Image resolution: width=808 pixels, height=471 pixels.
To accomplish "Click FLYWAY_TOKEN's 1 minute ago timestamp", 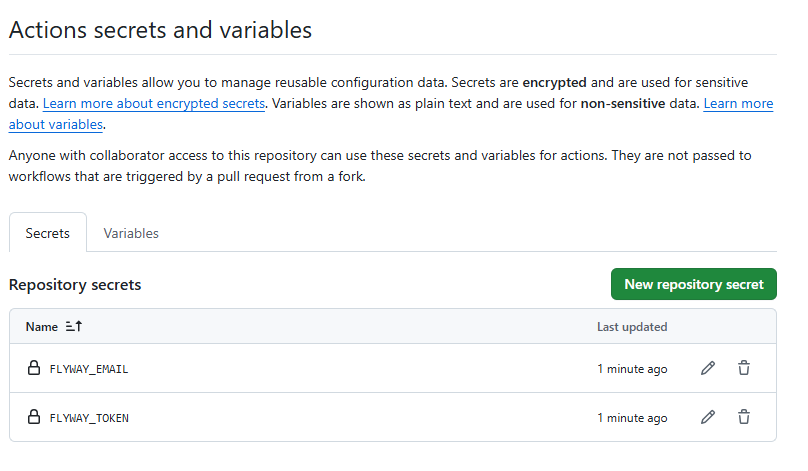I will click(x=632, y=418).
